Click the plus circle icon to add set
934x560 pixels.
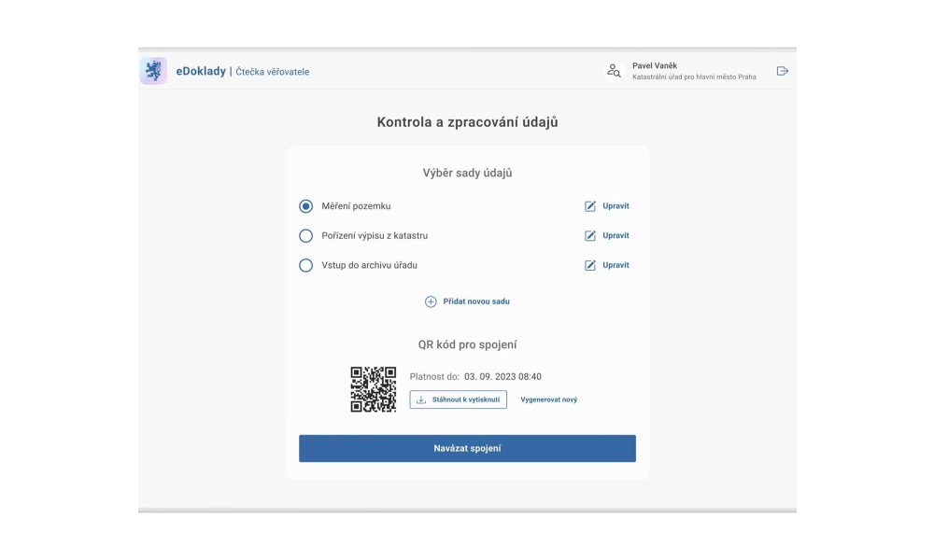(430, 301)
